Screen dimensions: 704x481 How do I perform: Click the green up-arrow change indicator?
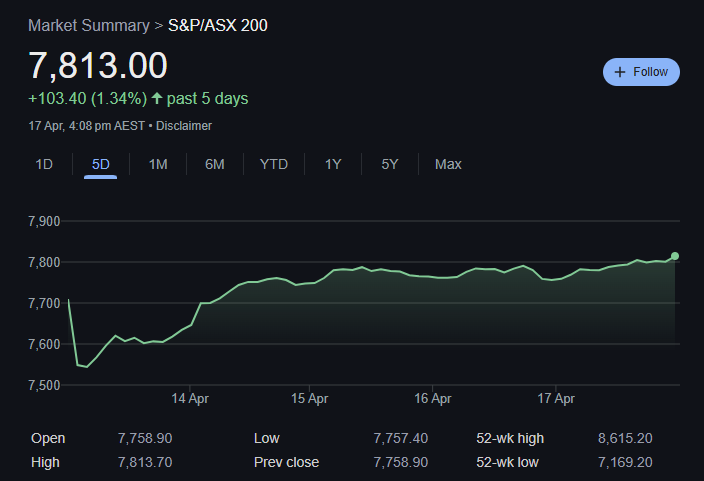[157, 98]
